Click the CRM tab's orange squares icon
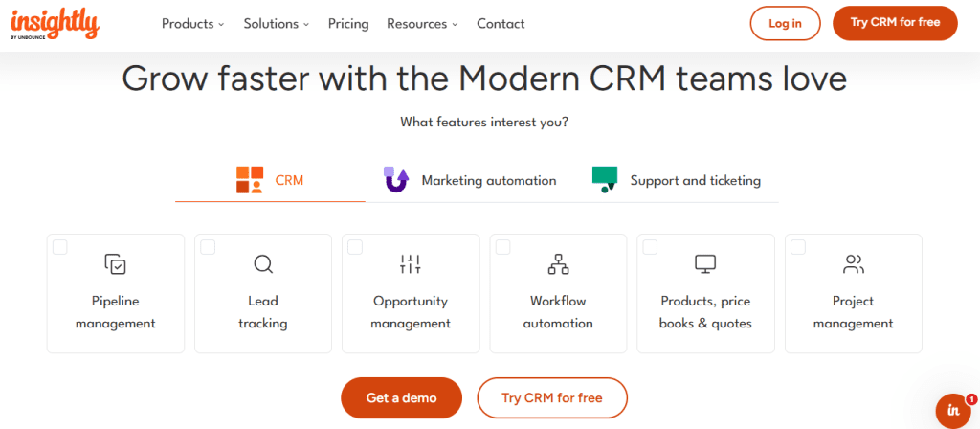This screenshot has width=980, height=429. point(250,180)
